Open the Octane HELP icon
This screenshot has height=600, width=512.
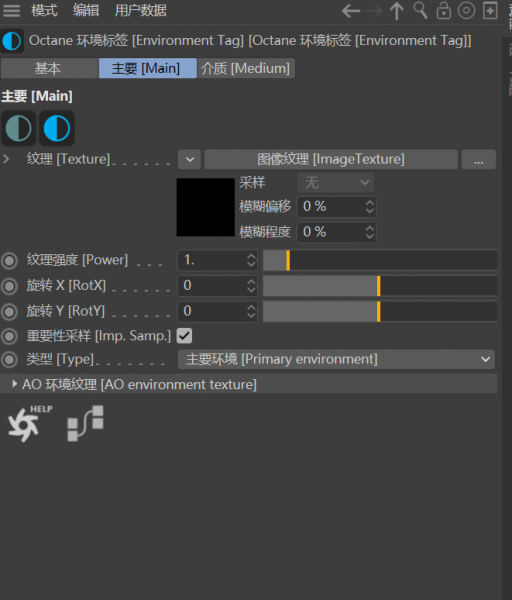pos(29,423)
